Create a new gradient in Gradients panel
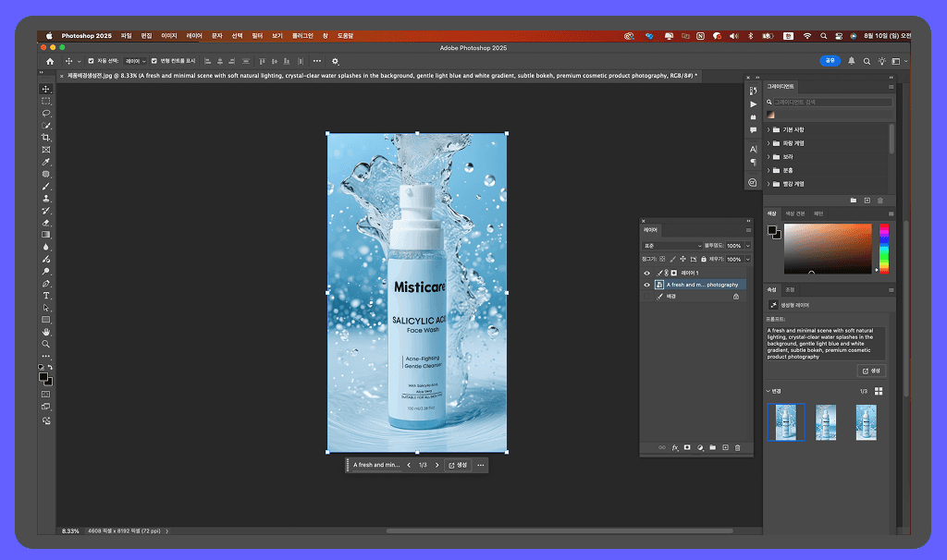Viewport: 947px width, 560px height. coord(867,201)
